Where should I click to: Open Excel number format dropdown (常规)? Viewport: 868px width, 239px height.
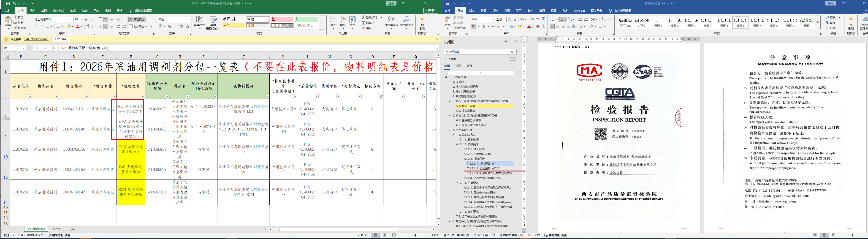(188, 19)
